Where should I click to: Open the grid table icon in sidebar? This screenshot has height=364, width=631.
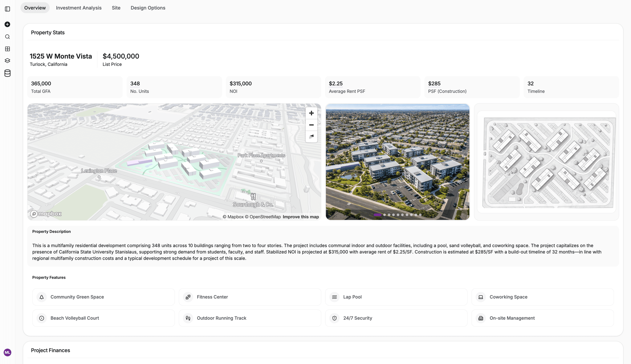pos(7,49)
